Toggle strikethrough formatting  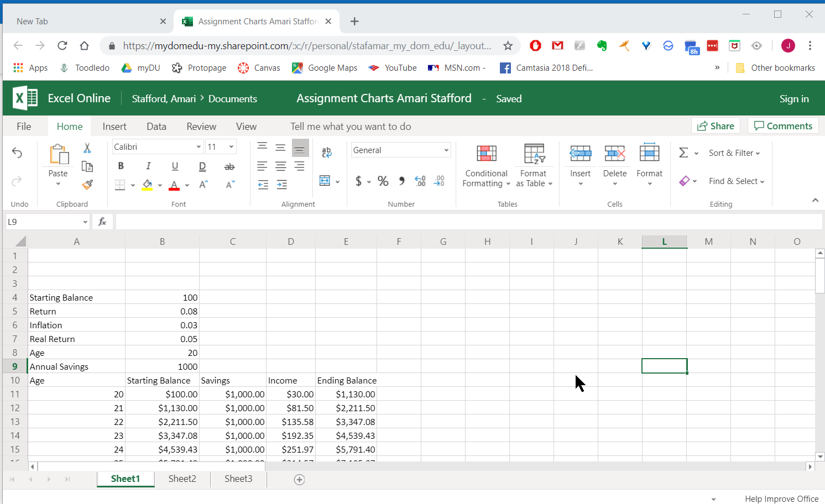pos(229,166)
